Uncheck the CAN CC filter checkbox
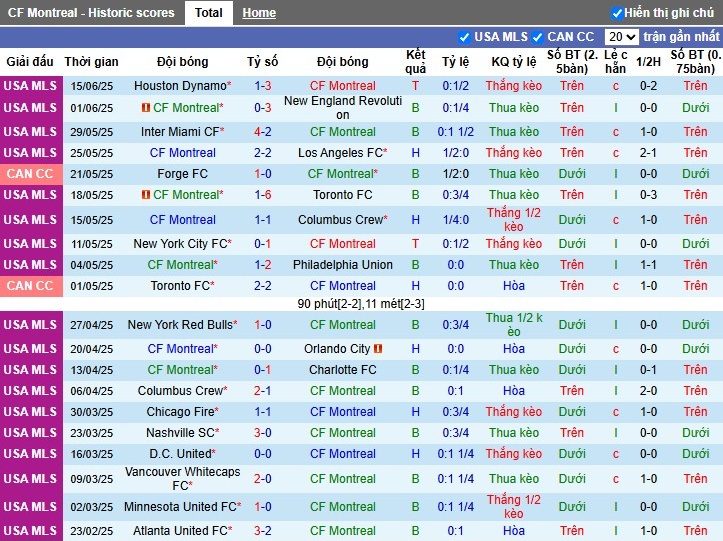 point(537,37)
